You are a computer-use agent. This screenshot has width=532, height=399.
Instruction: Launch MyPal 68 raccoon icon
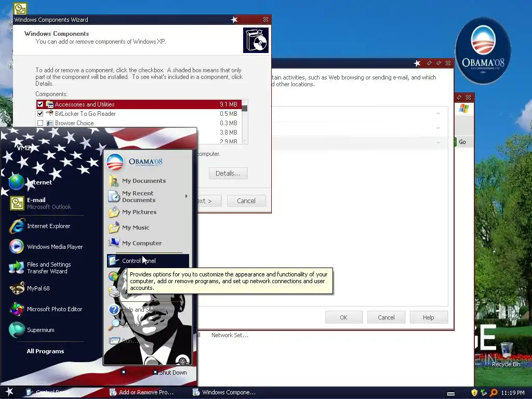[x=16, y=288]
